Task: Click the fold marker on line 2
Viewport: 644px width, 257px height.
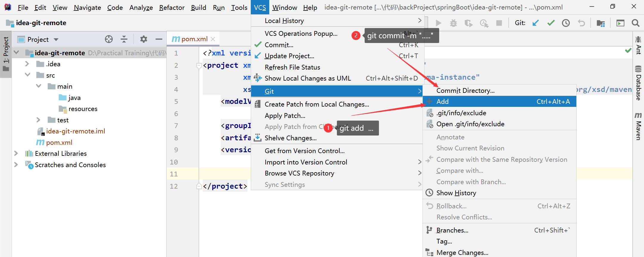Action: coord(199,66)
